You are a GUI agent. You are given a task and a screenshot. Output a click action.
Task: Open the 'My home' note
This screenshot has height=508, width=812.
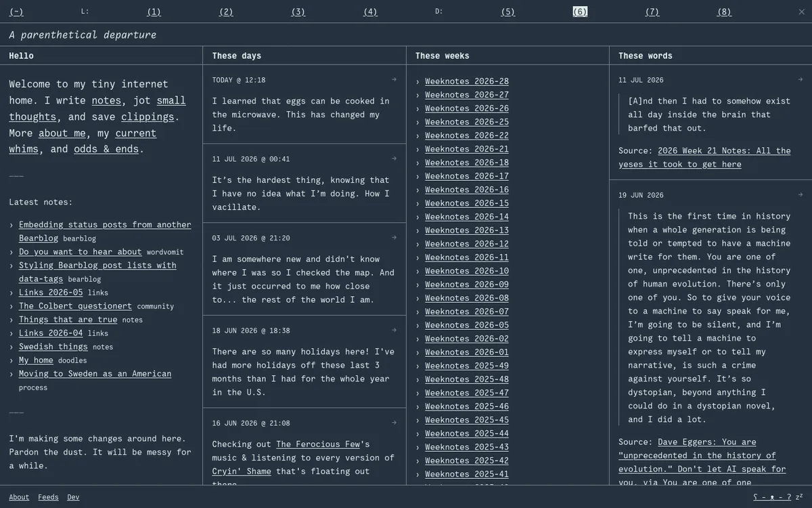(x=36, y=360)
